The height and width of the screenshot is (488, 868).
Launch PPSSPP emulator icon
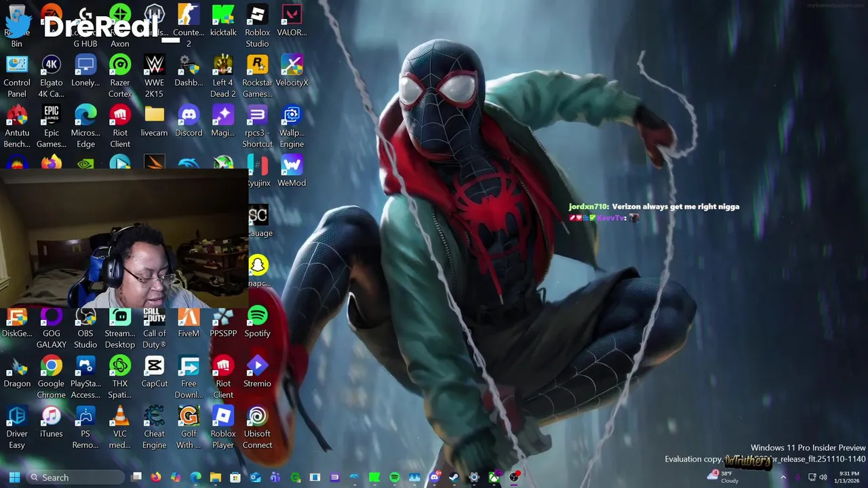pos(223,322)
